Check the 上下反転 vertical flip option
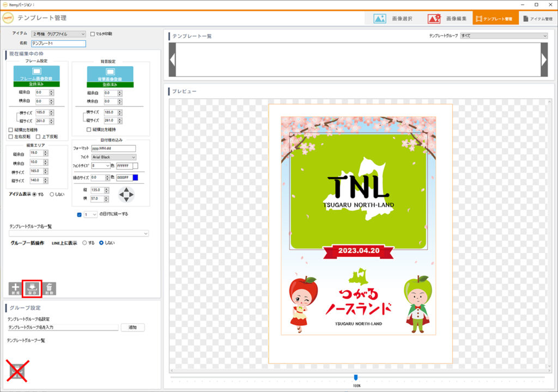Screen dimensions: 558x392 (x=38, y=137)
